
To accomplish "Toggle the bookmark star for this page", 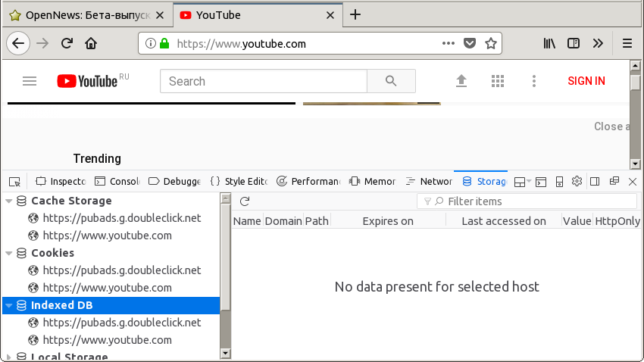I will [x=491, y=43].
